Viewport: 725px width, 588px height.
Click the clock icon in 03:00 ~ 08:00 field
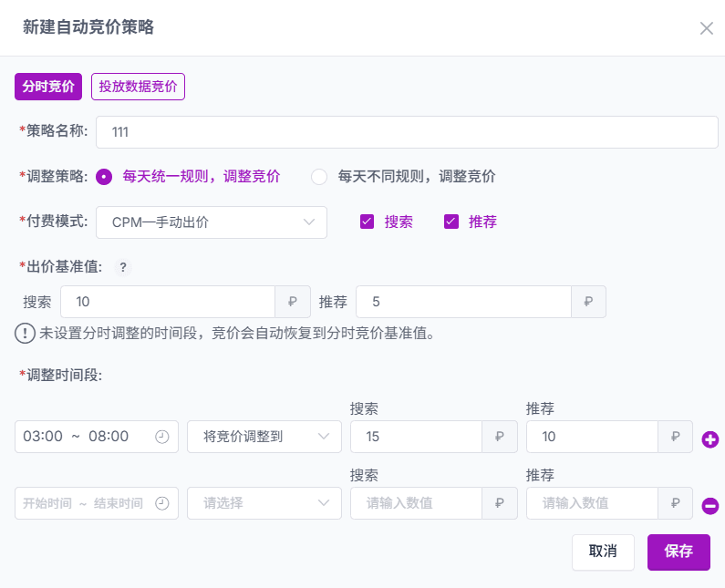coord(161,437)
